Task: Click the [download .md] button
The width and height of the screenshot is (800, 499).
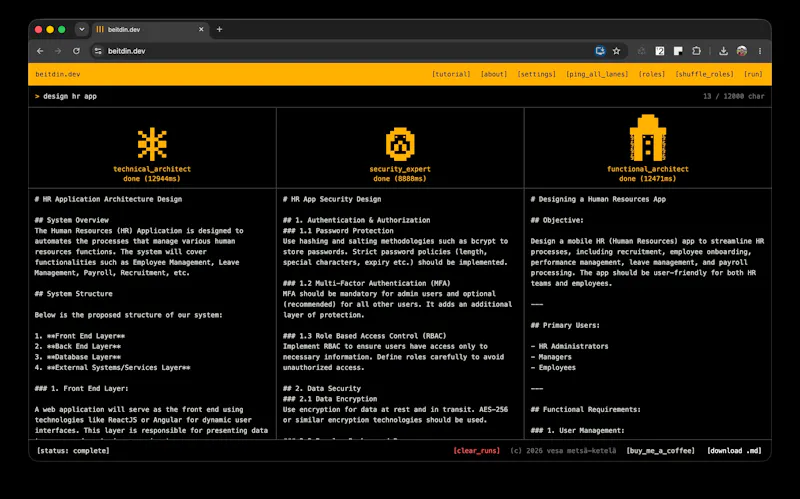Action: [x=734, y=451]
